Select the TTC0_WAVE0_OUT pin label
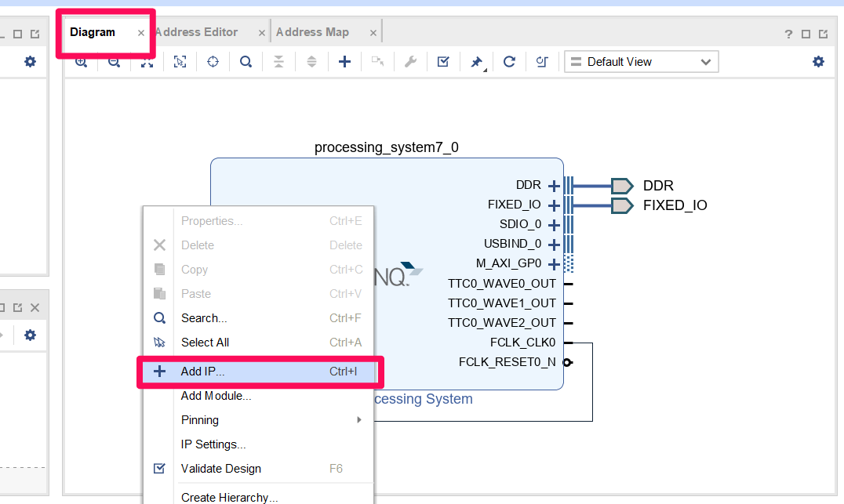The width and height of the screenshot is (844, 504). [502, 284]
